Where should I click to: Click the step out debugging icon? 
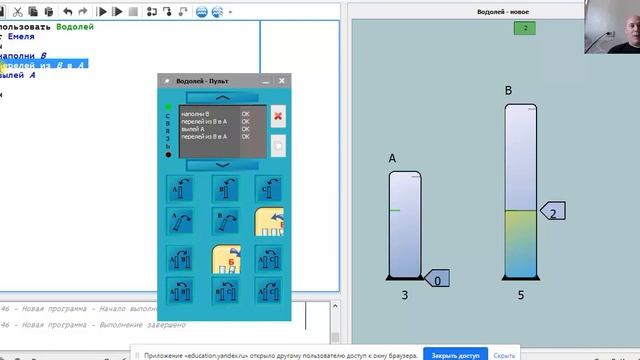coord(183,12)
